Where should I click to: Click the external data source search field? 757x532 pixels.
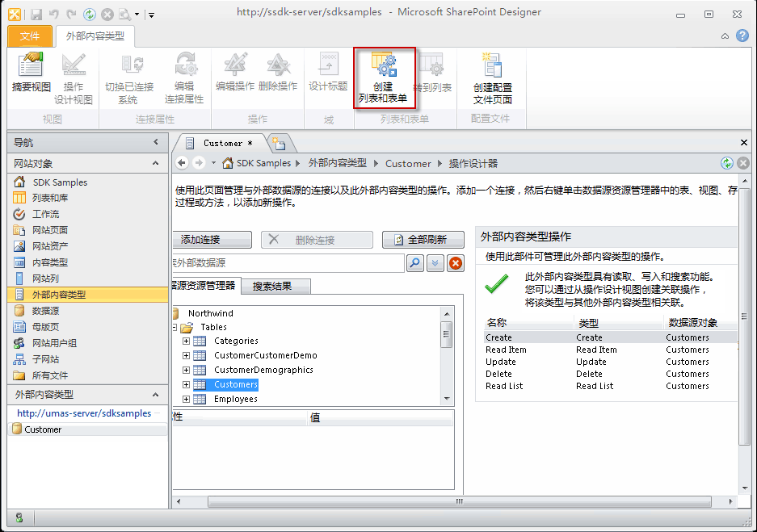[x=288, y=263]
